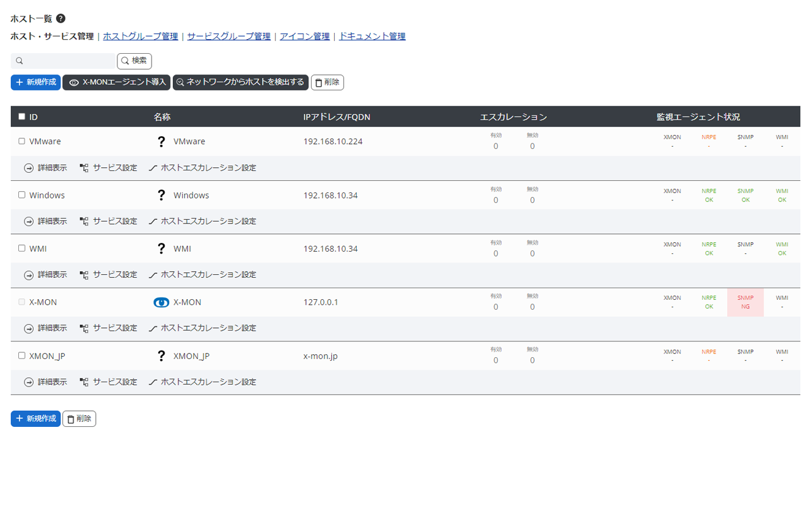Viewport: 812px width, 527px height.
Task: Focus the host search input field
Action: click(x=63, y=61)
